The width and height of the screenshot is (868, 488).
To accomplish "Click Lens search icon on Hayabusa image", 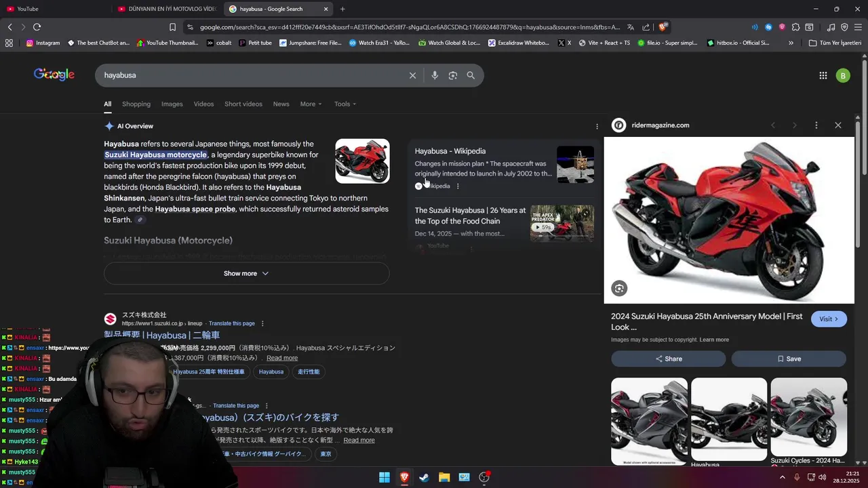I will pos(619,289).
